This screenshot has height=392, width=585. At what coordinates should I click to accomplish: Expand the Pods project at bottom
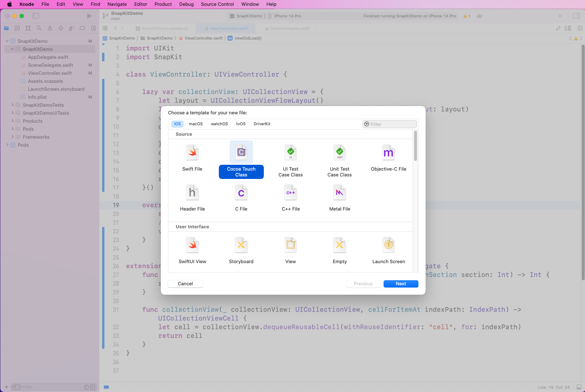click(x=7, y=145)
